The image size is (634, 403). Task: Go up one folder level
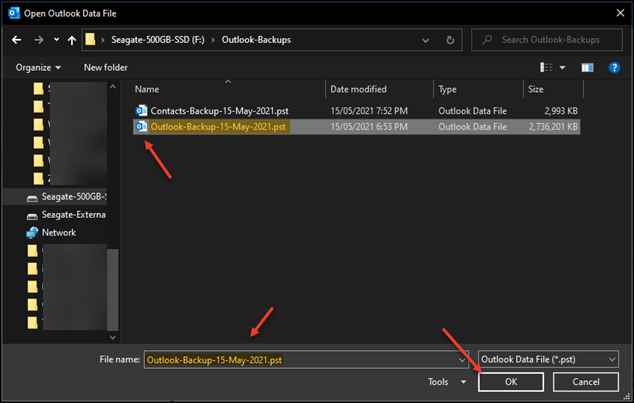[x=72, y=40]
